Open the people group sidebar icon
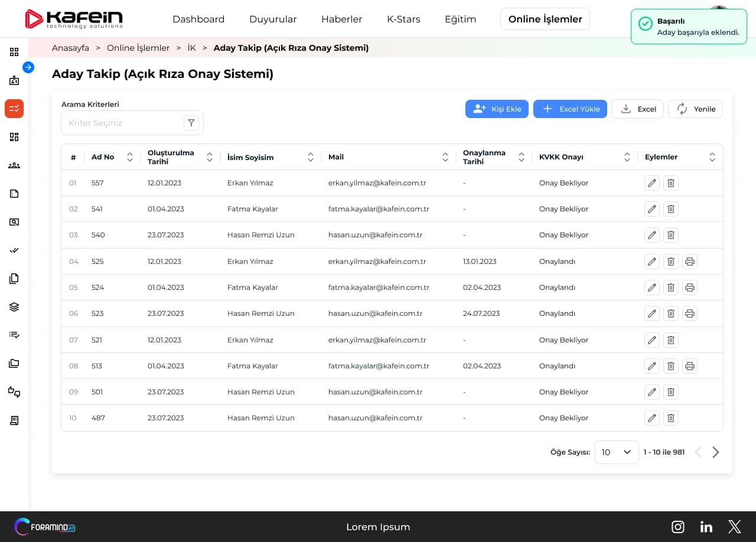The image size is (756, 542). (x=14, y=165)
